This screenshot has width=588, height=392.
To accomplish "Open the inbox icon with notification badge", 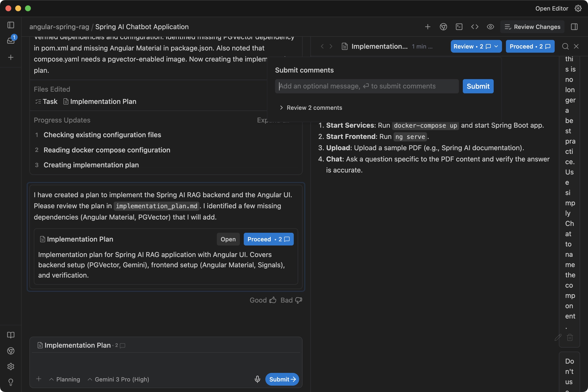I will (x=11, y=40).
